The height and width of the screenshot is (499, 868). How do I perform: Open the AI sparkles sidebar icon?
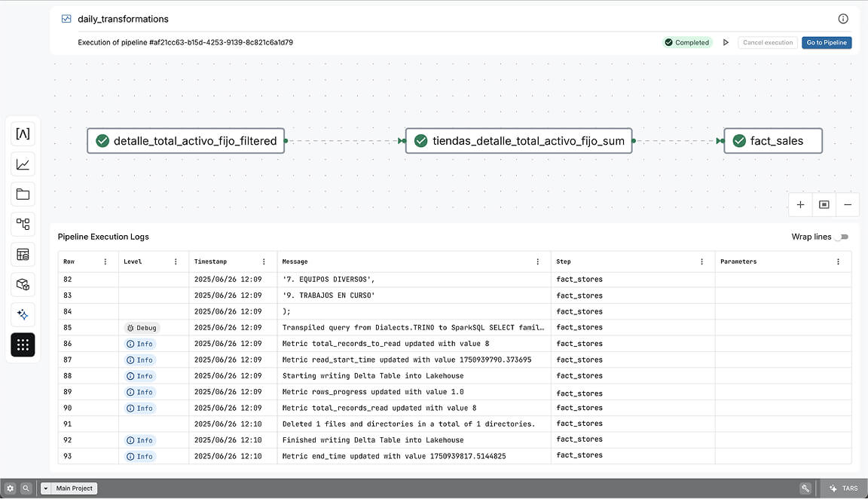[23, 314]
